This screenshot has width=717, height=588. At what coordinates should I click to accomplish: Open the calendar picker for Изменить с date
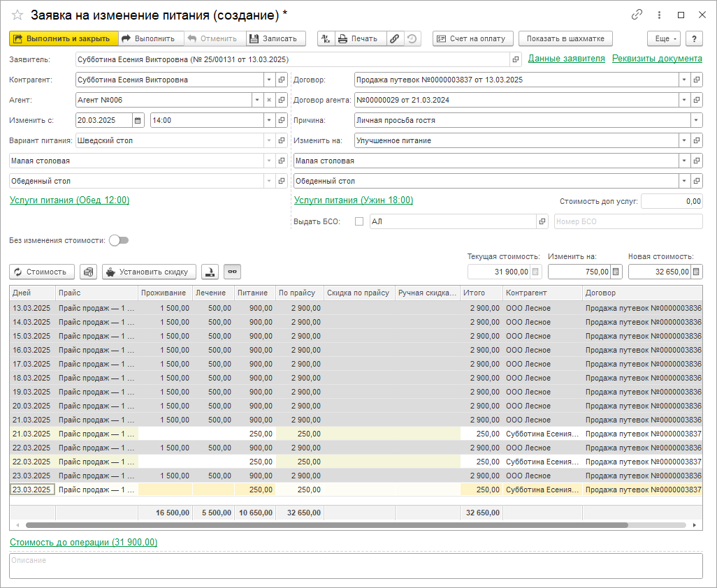coord(138,120)
